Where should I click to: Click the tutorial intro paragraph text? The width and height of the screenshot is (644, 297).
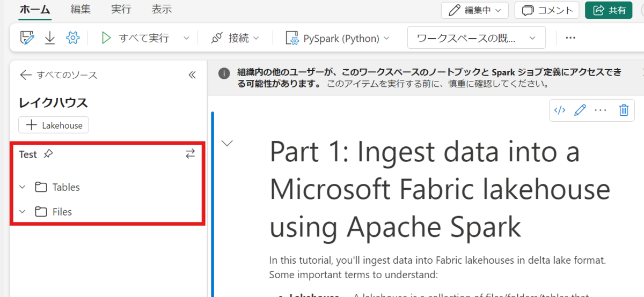point(437,268)
